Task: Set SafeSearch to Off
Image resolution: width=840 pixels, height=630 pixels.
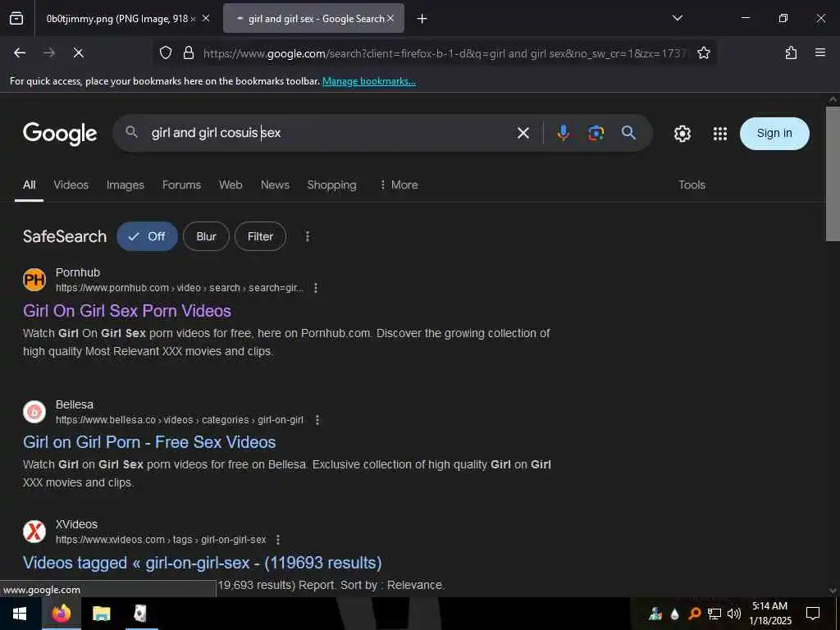Action: (148, 236)
